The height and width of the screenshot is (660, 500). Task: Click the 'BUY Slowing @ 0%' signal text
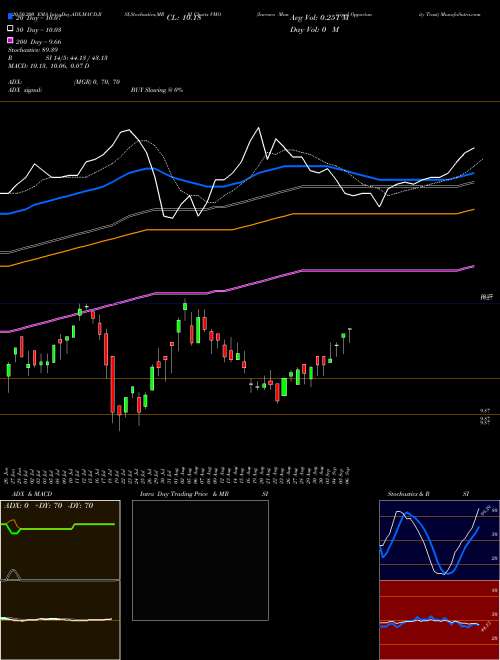tap(157, 90)
